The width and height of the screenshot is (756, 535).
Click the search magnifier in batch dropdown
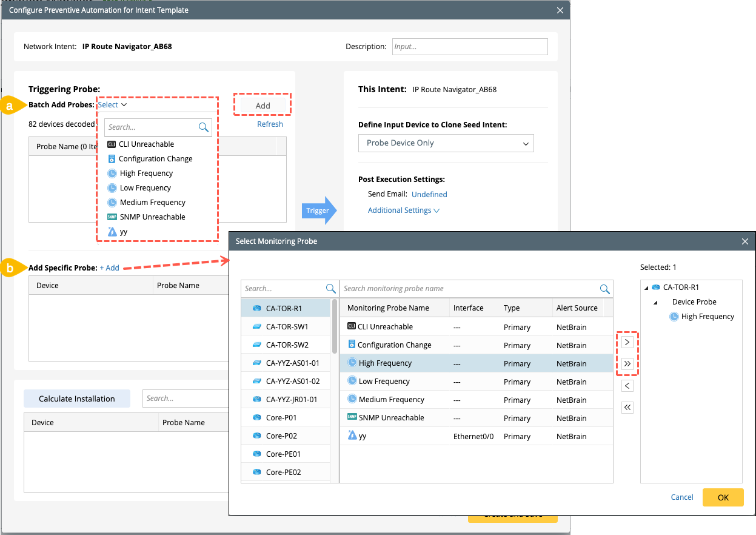(x=203, y=127)
